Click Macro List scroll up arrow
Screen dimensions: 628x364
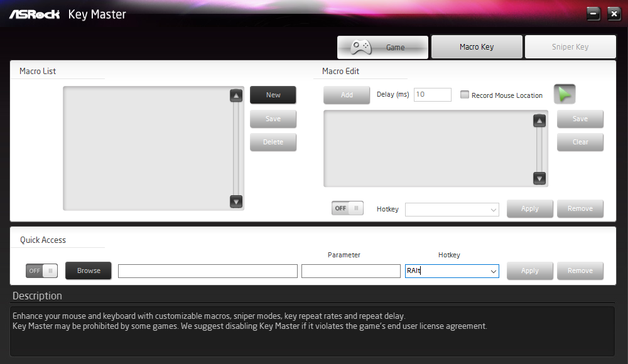coord(236,96)
